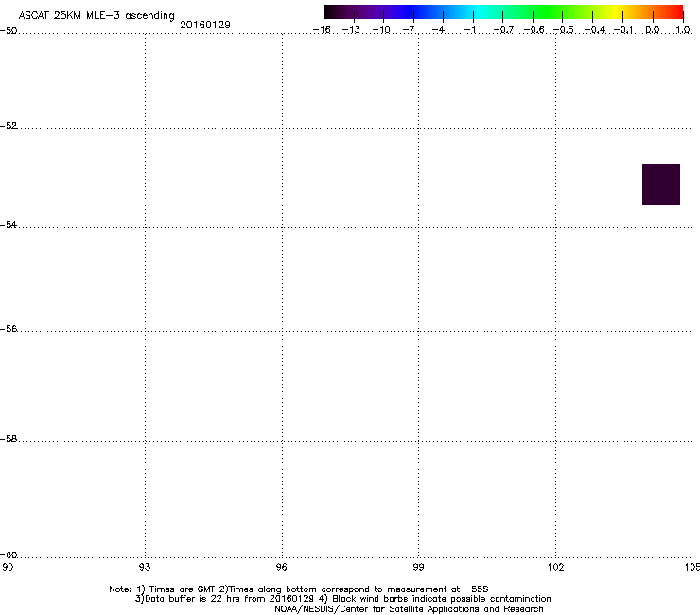Click the latitude label -50
The width and height of the screenshot is (700, 615).
[x=9, y=31]
